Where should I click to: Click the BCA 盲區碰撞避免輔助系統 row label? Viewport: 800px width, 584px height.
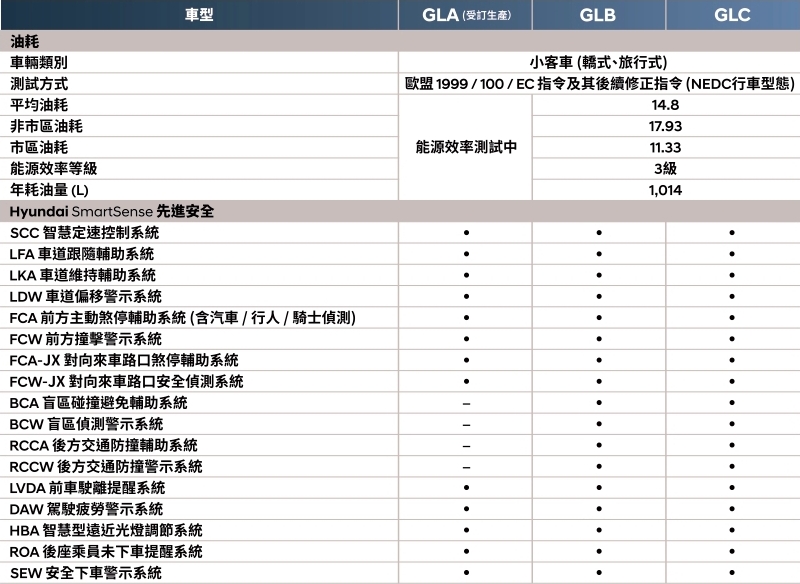[x=98, y=403]
